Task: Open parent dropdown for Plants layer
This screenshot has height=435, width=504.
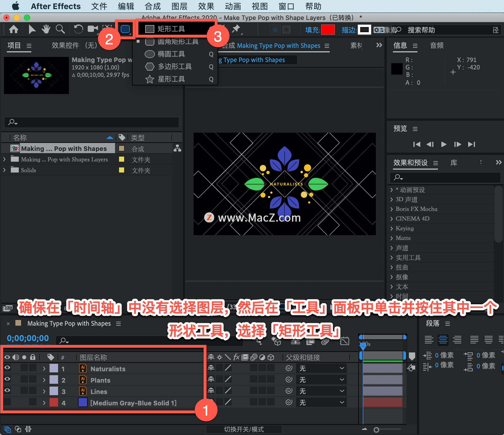Action: 321,380
